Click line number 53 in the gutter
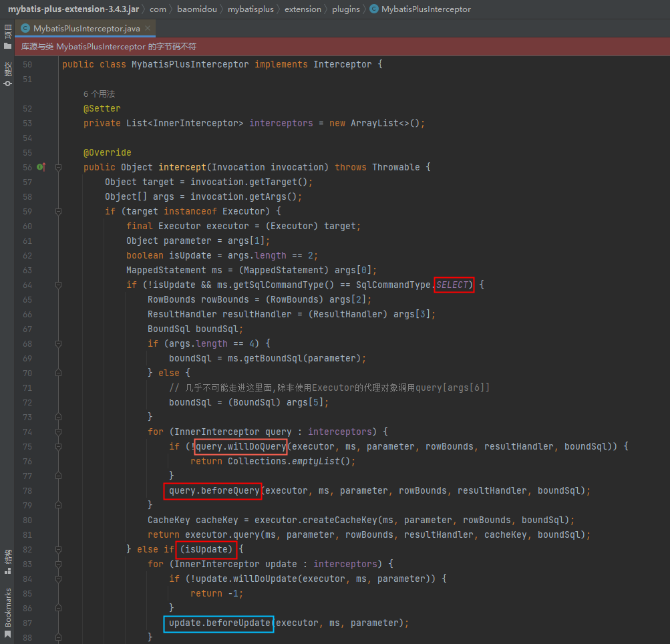670x644 pixels. coord(27,124)
